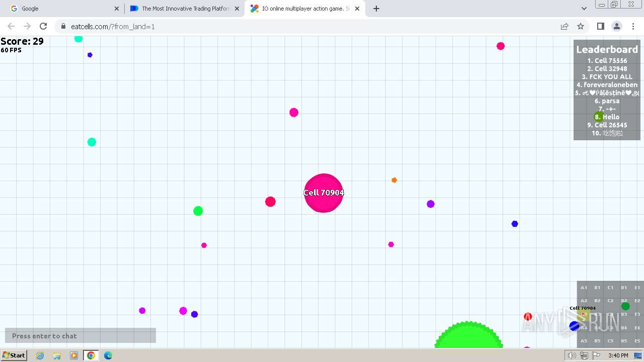Click the show desktop button
The image size is (644, 362).
(638, 355)
